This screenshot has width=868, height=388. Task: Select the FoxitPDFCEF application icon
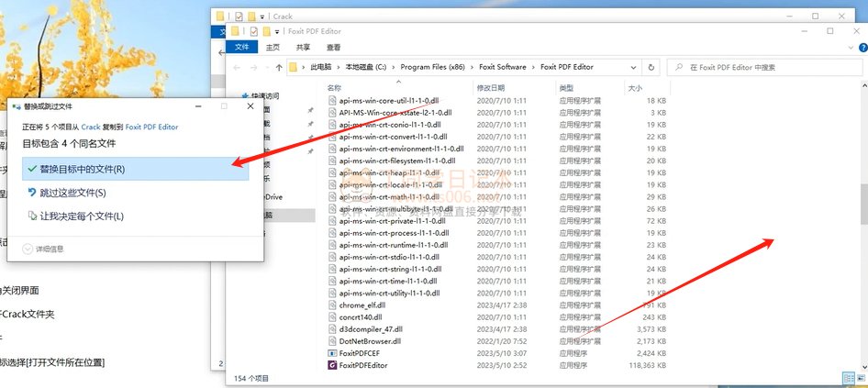coord(332,353)
